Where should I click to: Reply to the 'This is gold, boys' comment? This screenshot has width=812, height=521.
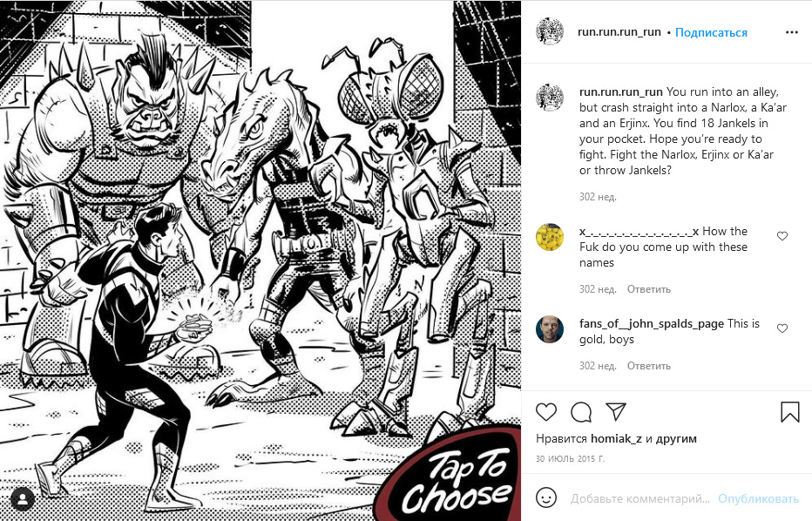point(649,366)
